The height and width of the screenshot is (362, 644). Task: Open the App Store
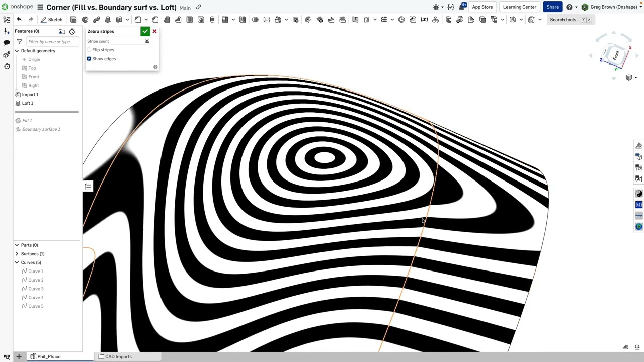coord(482,7)
